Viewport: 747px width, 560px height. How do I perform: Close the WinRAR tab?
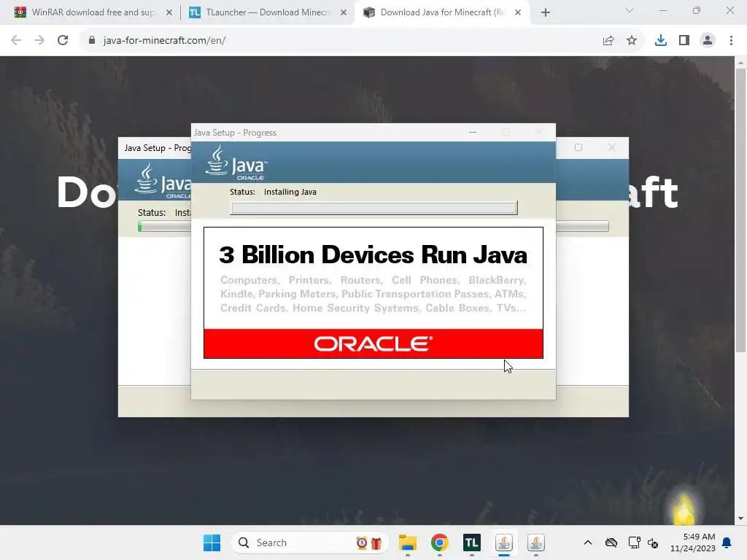169,12
